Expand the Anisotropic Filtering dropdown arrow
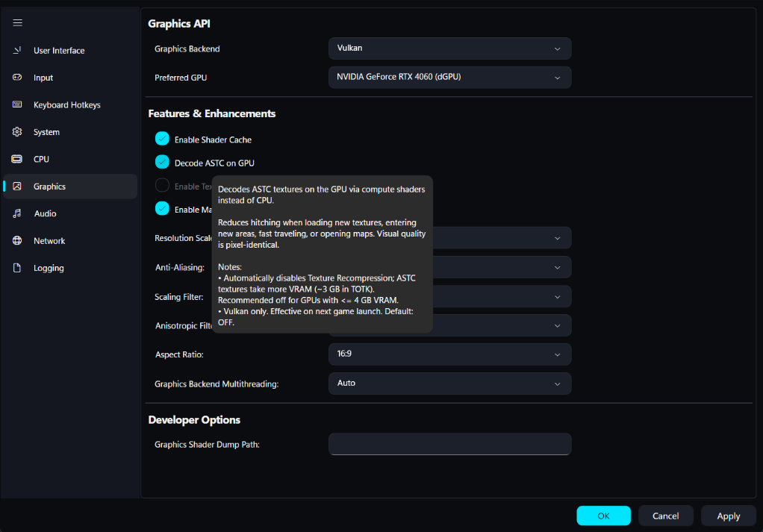Image resolution: width=763 pixels, height=532 pixels. [557, 326]
